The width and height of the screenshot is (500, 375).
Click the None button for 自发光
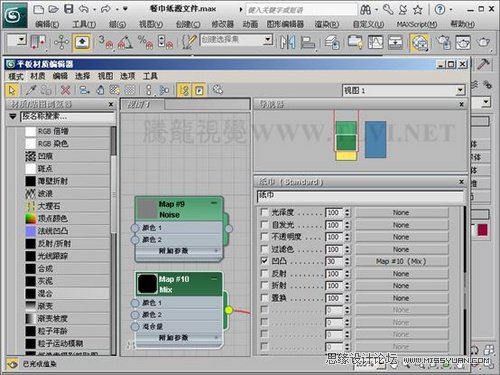tap(401, 225)
